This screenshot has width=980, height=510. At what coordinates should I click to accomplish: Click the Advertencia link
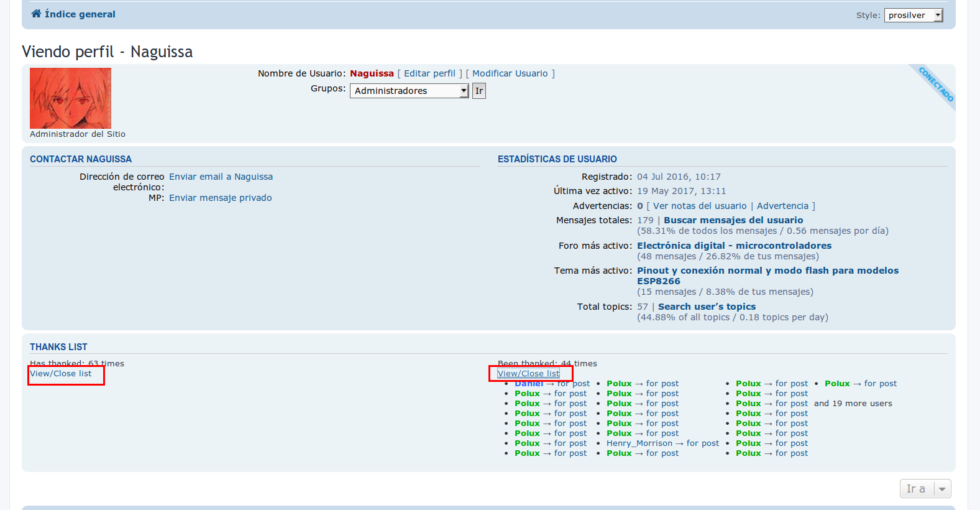[782, 206]
